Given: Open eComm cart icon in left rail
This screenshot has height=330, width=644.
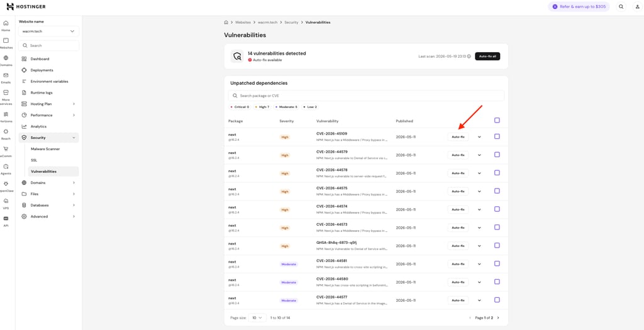Looking at the screenshot, I should point(6,152).
